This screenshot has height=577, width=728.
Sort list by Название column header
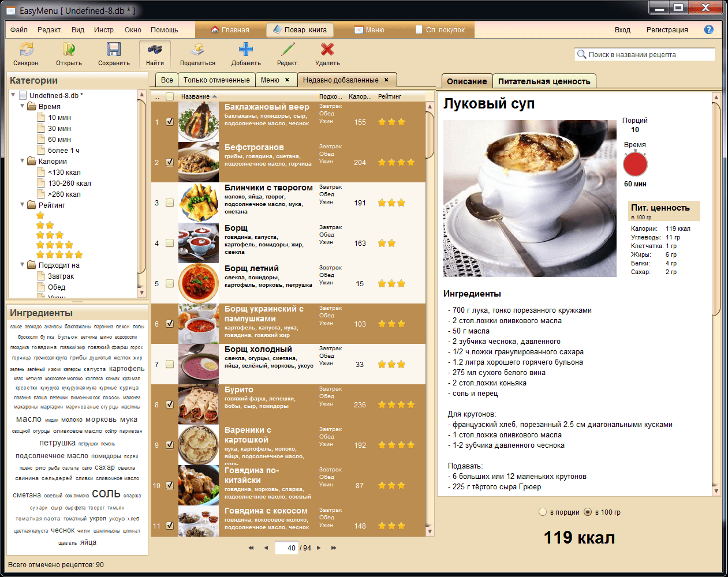[195, 96]
